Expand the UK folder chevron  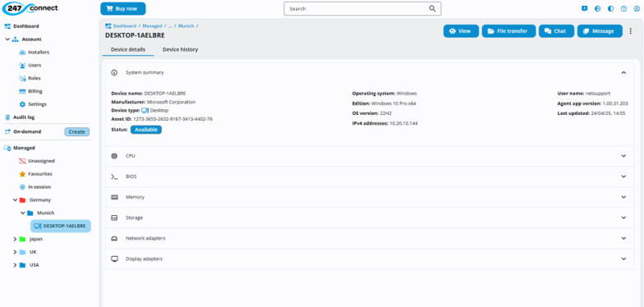pyautogui.click(x=15, y=253)
